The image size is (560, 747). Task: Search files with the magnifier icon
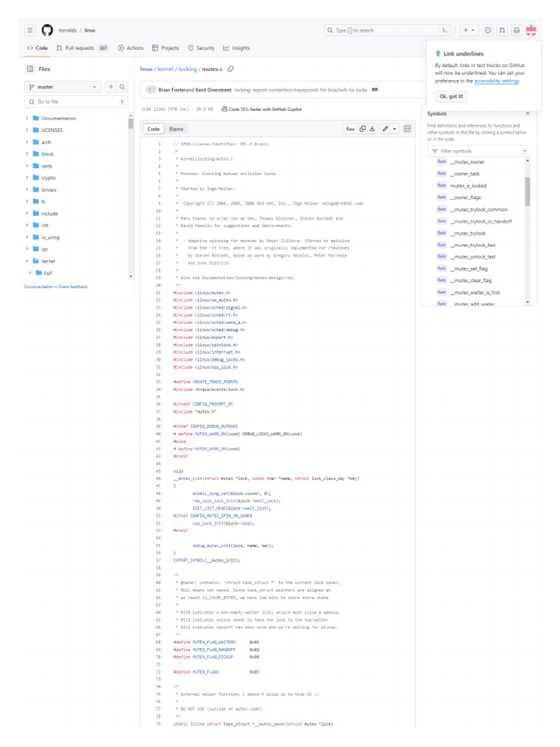point(122,87)
